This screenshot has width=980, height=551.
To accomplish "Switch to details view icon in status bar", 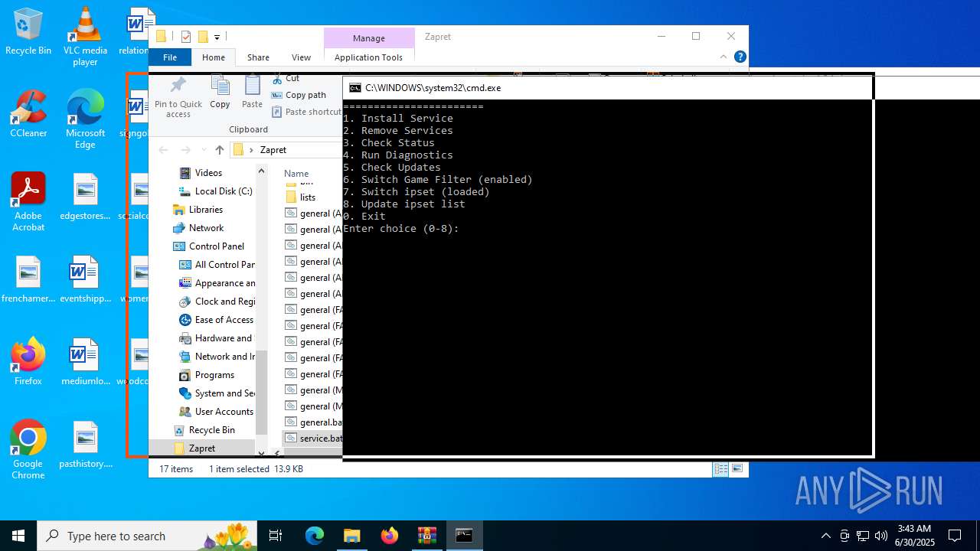I will click(x=720, y=469).
